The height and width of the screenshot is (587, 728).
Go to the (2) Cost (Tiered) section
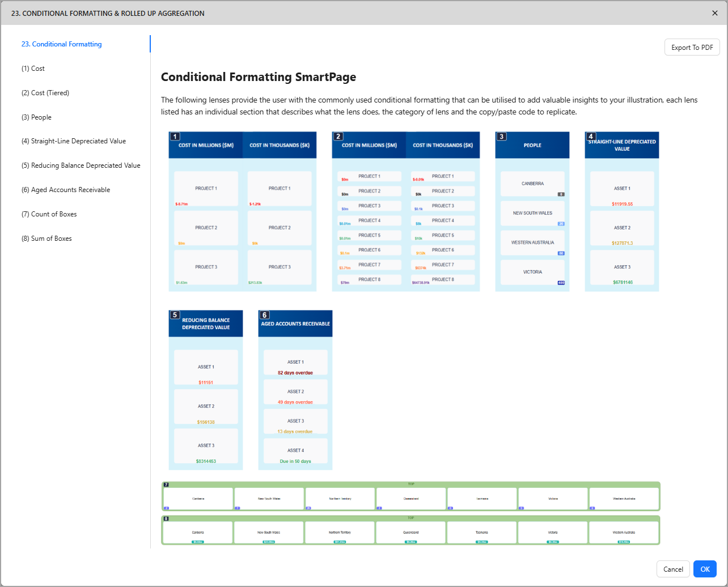click(45, 93)
